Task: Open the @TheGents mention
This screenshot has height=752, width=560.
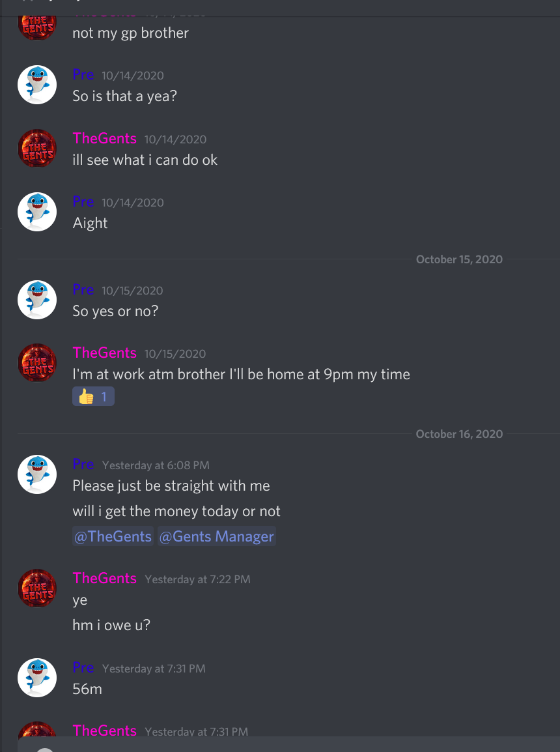Action: pos(113,536)
